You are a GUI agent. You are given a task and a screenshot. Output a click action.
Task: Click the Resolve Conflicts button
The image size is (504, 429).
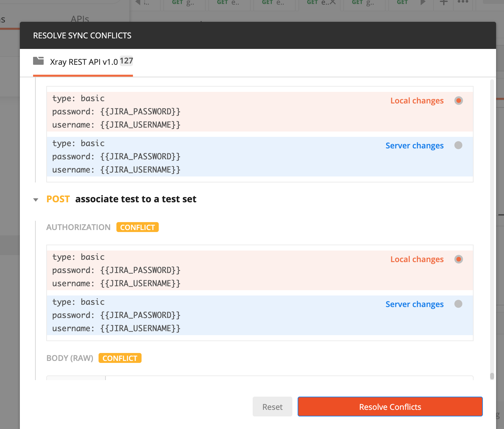390,407
